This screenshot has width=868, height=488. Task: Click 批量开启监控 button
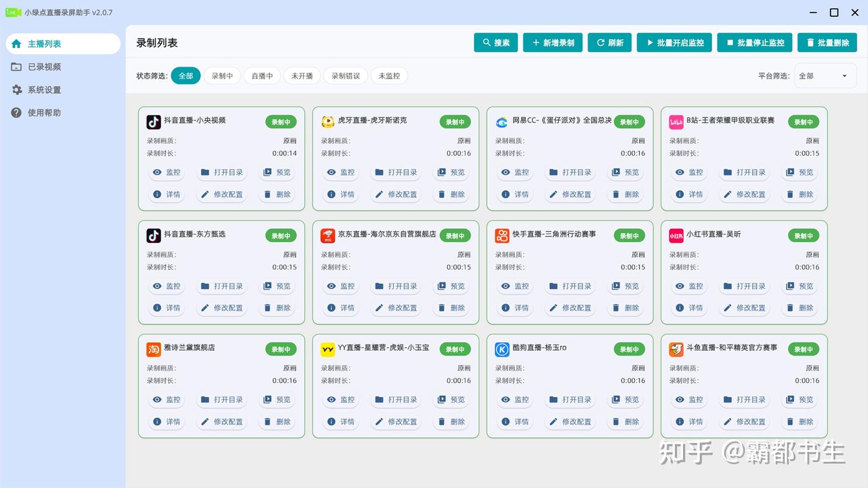point(675,43)
